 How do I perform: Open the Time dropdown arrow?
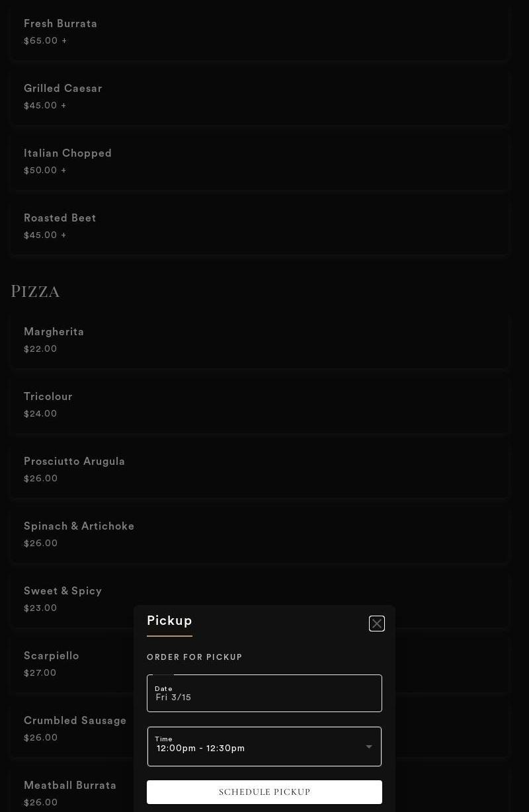coord(369,747)
